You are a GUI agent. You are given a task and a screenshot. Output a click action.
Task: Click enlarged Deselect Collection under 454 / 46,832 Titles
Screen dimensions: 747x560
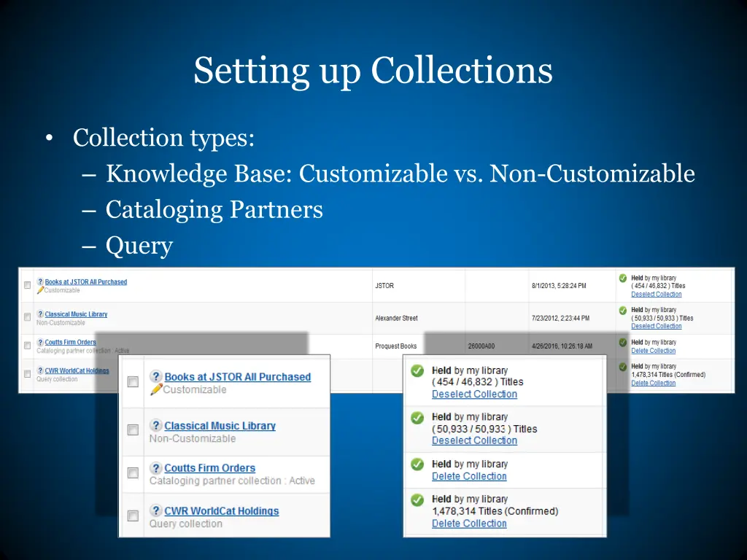click(474, 394)
